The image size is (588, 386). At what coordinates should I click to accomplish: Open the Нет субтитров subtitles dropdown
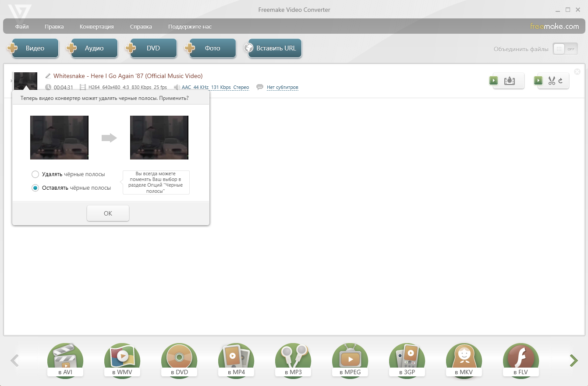pos(282,88)
